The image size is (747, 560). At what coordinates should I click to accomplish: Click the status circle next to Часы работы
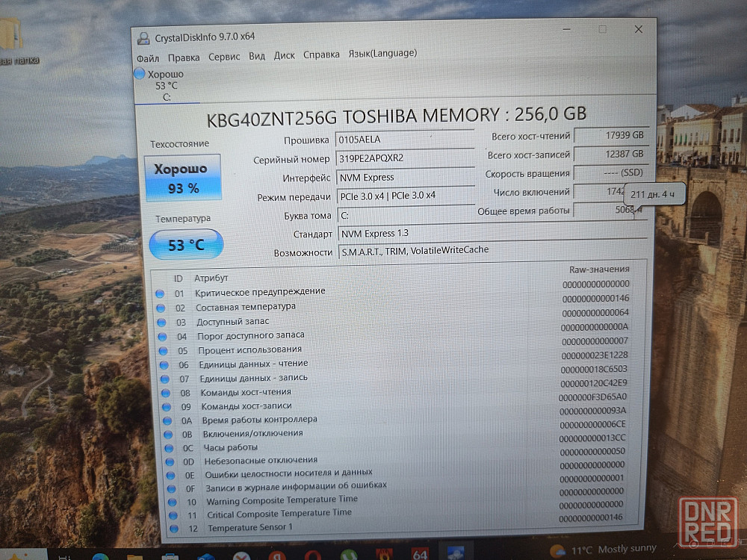pyautogui.click(x=169, y=448)
